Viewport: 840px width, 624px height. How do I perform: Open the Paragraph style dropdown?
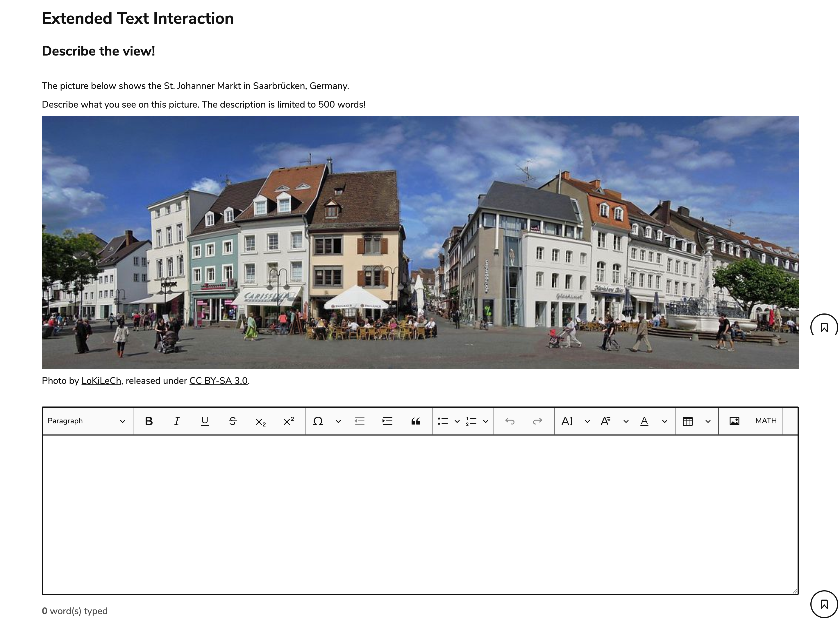coord(87,421)
